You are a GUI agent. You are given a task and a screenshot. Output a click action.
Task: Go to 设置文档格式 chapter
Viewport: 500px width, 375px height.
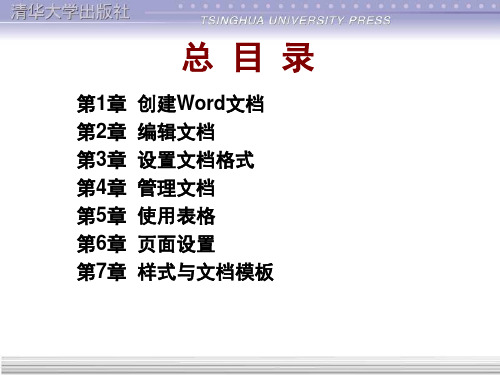pyautogui.click(x=196, y=160)
